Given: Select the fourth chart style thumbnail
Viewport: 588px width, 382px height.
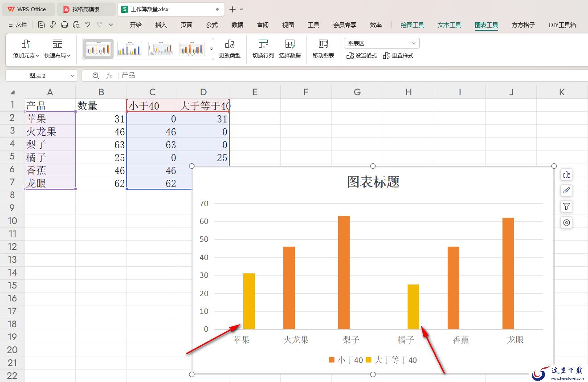Looking at the screenshot, I should coord(192,49).
